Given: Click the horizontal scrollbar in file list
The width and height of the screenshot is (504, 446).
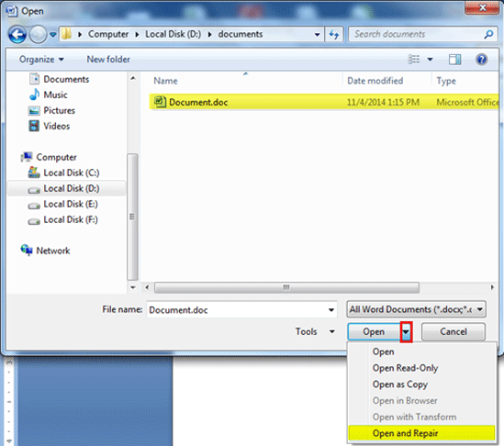Looking at the screenshot, I should click(x=286, y=287).
